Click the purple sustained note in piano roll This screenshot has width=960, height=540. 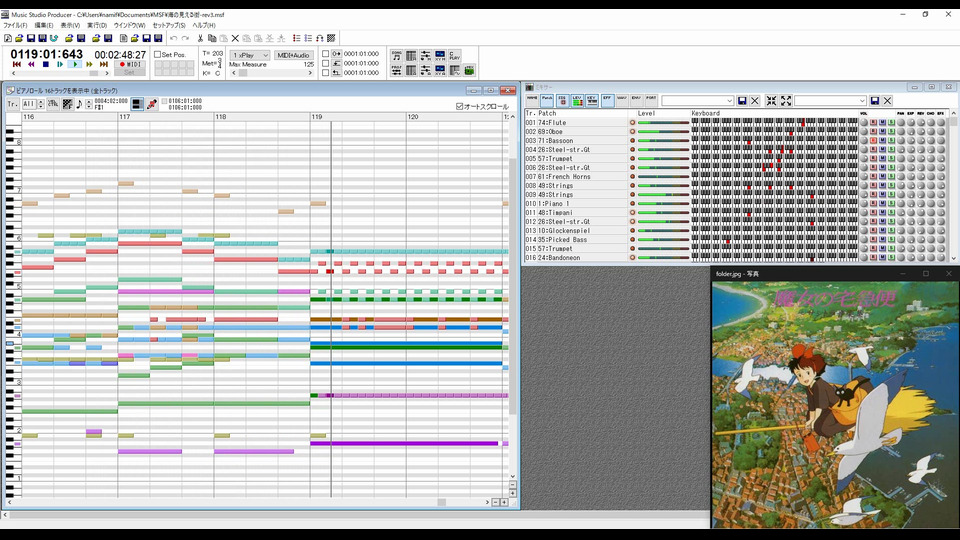point(404,443)
